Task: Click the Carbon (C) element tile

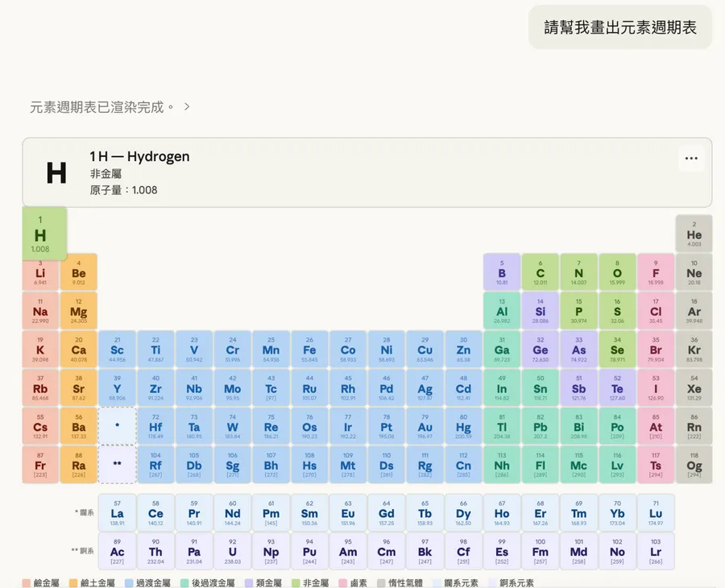Action: pyautogui.click(x=540, y=273)
